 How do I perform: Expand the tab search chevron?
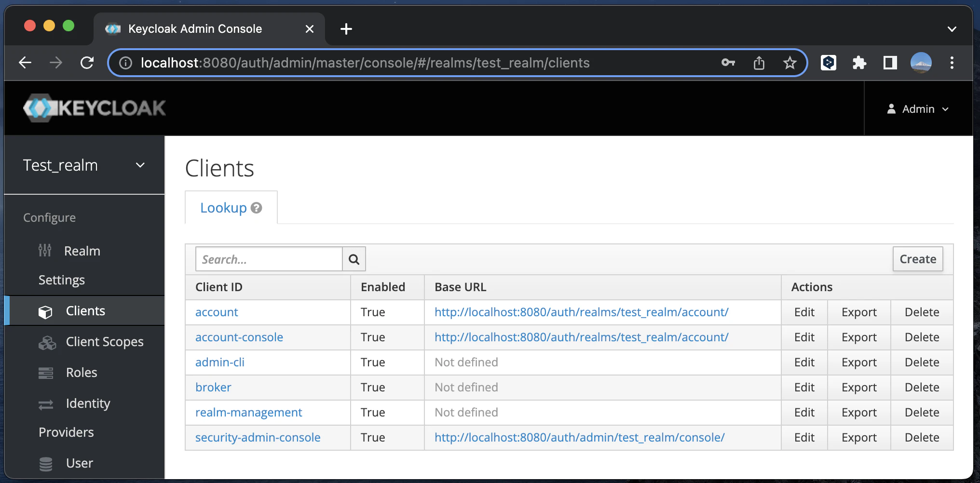(952, 29)
